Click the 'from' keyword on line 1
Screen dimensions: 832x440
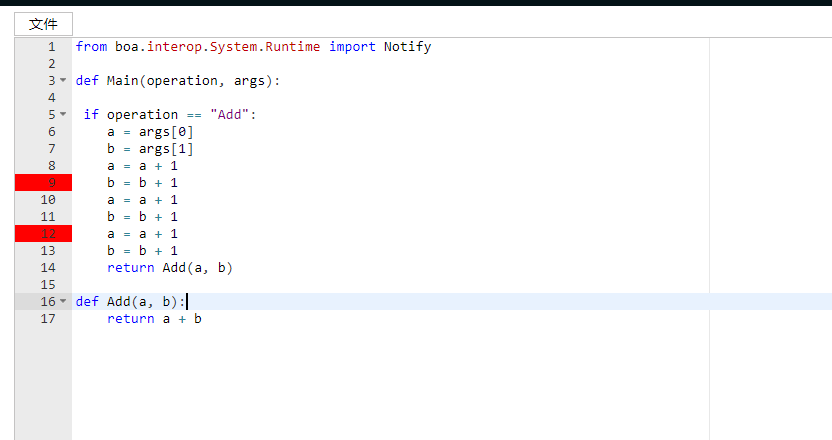click(x=91, y=47)
